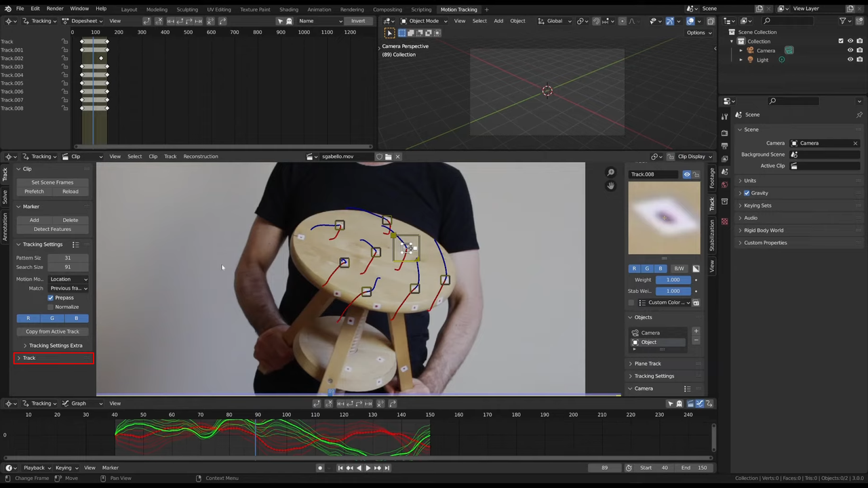
Task: Click the blue G channel button under the track preview
Action: coord(646,268)
